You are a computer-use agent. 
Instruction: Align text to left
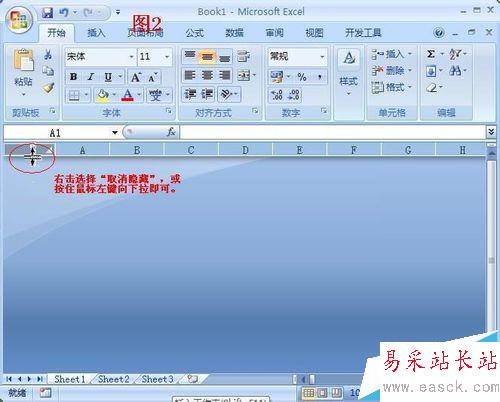(x=190, y=76)
